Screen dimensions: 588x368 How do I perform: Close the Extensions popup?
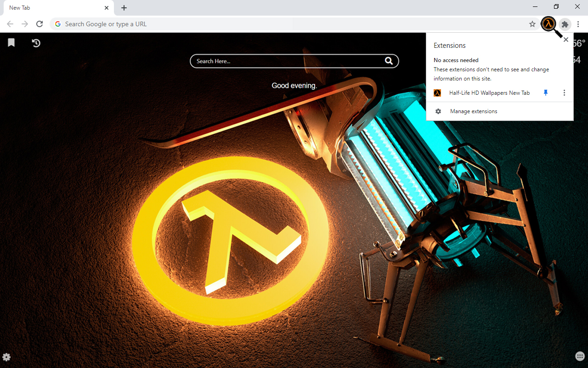[x=566, y=40]
